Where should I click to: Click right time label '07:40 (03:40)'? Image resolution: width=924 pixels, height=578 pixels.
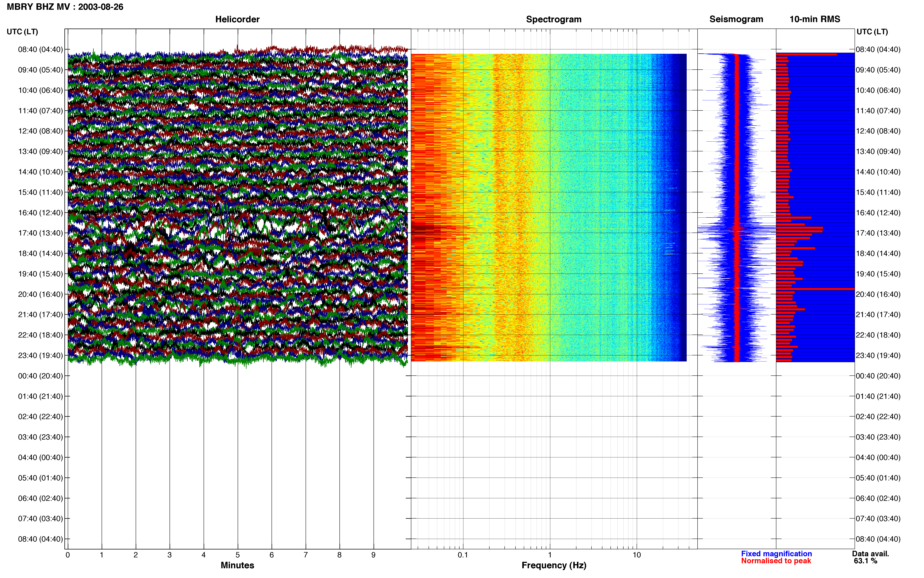(x=878, y=519)
